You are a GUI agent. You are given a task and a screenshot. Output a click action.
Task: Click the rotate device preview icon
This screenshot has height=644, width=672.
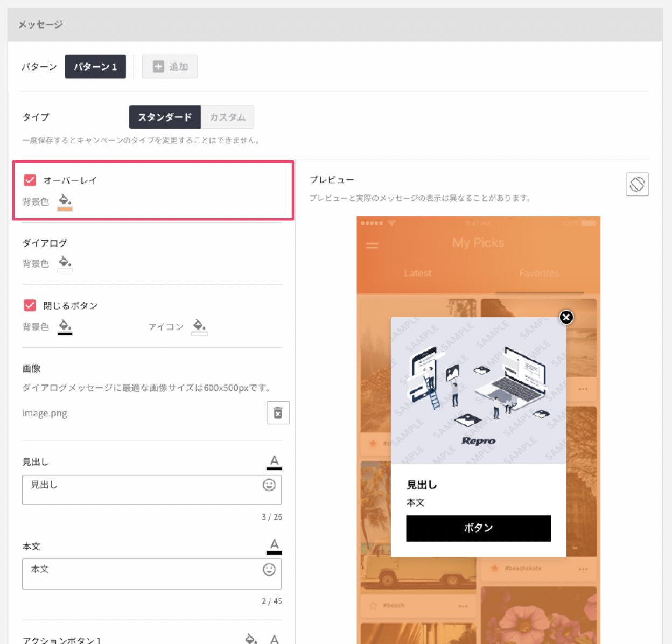637,184
